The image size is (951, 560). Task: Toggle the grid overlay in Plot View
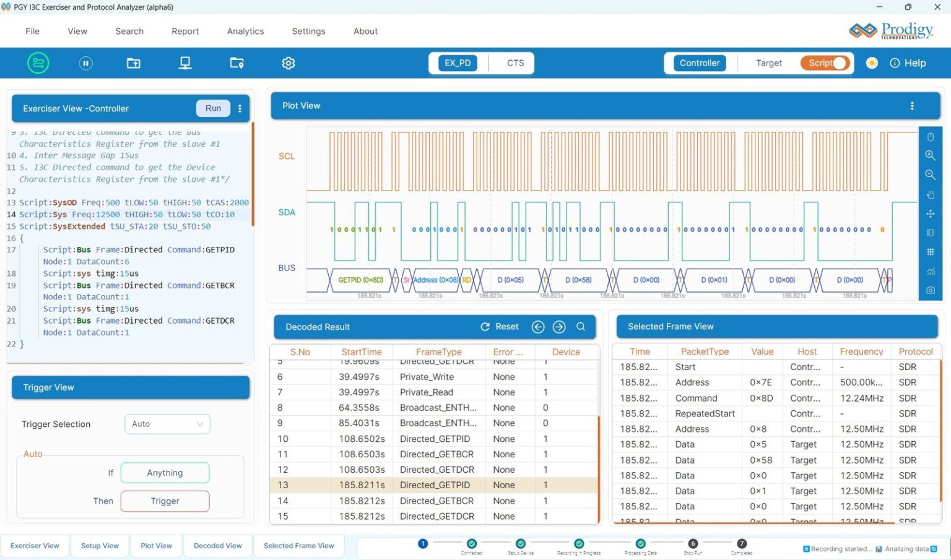click(931, 252)
